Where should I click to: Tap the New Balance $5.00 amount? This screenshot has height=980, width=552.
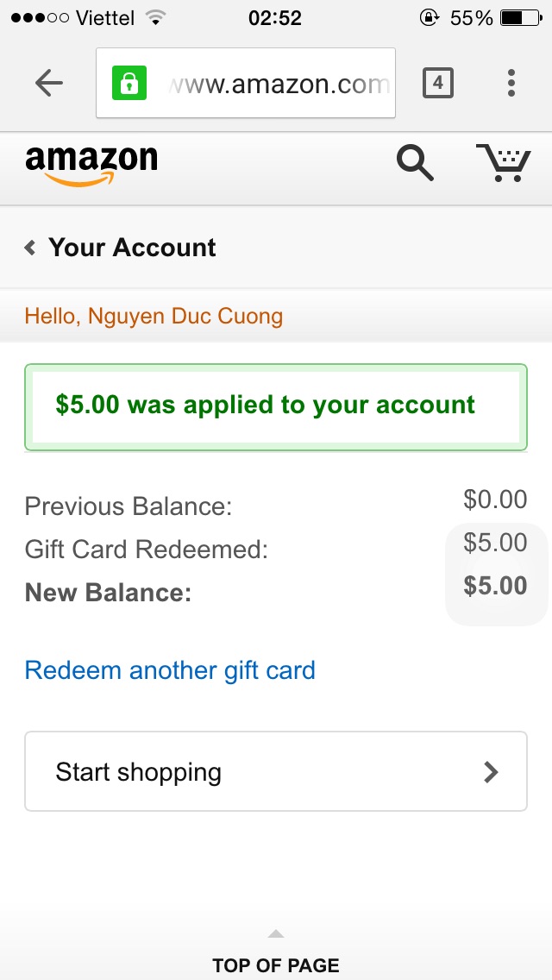click(x=495, y=586)
